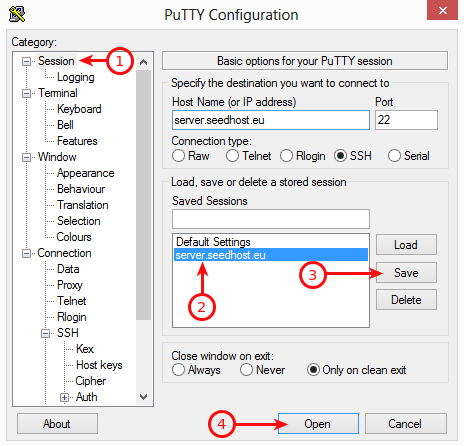Open the Cipher category

[91, 381]
